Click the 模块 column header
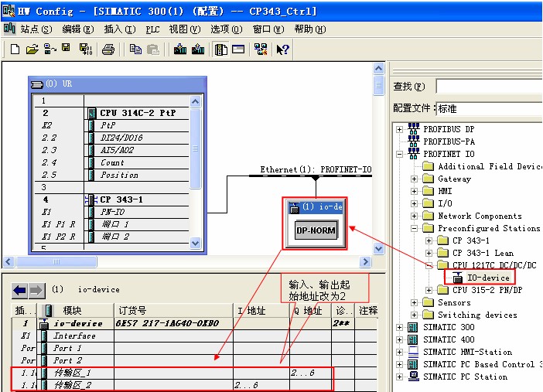 click(x=76, y=310)
